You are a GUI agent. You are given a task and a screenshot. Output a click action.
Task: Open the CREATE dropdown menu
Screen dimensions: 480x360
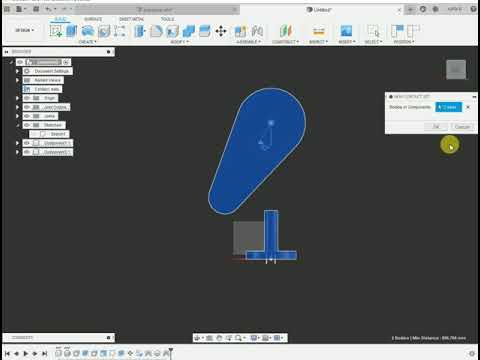(x=87, y=42)
